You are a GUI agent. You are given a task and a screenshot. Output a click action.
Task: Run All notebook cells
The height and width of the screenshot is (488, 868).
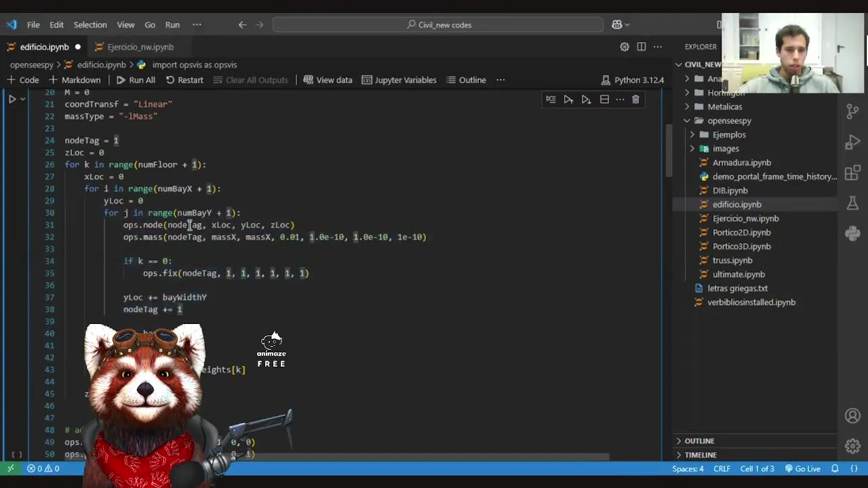(x=136, y=80)
